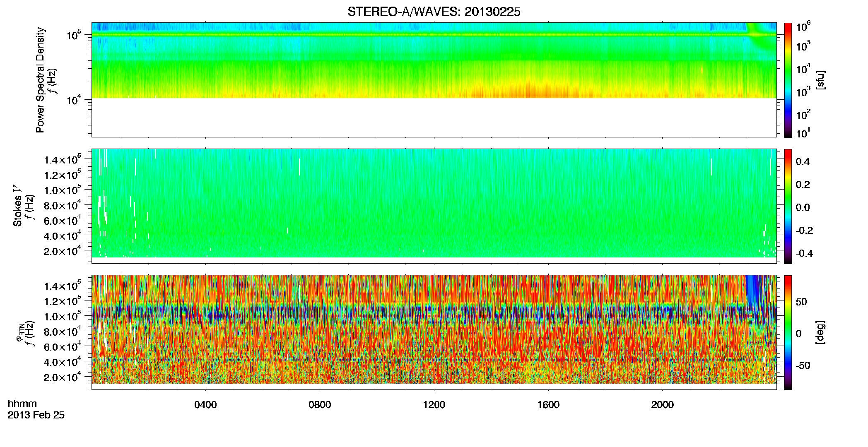The image size is (868, 447).
Task: Click the 1600 time tick label
Action: tap(548, 405)
